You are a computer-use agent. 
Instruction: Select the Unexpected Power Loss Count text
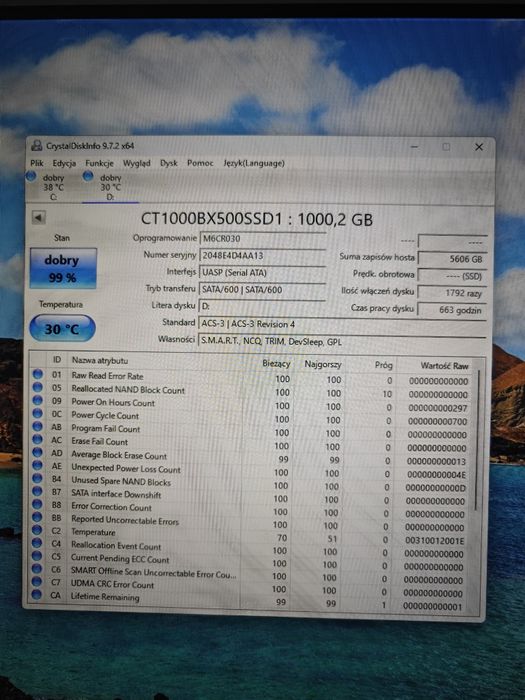coord(126,468)
